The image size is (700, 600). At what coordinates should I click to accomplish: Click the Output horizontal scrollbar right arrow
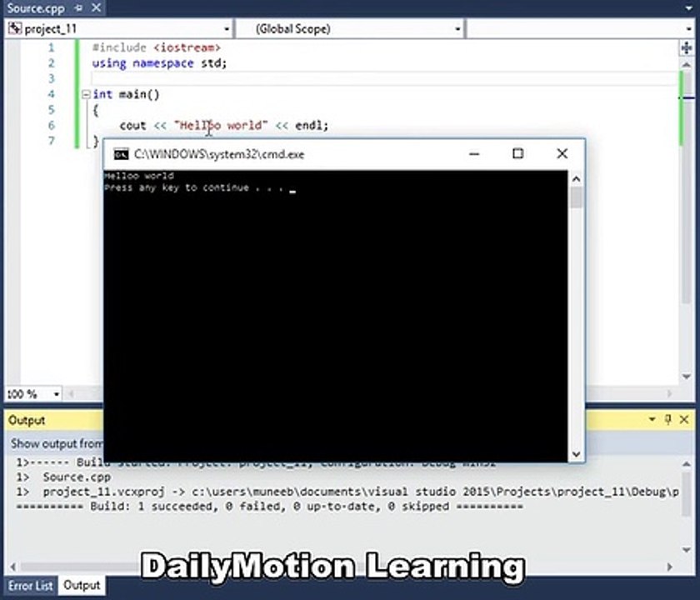tap(669, 567)
